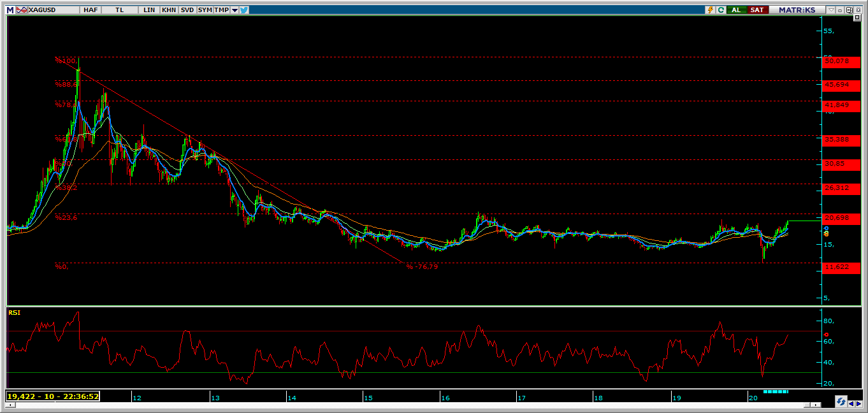Choose the TL currency button
Screen dimensions: 868x413
(119, 10)
